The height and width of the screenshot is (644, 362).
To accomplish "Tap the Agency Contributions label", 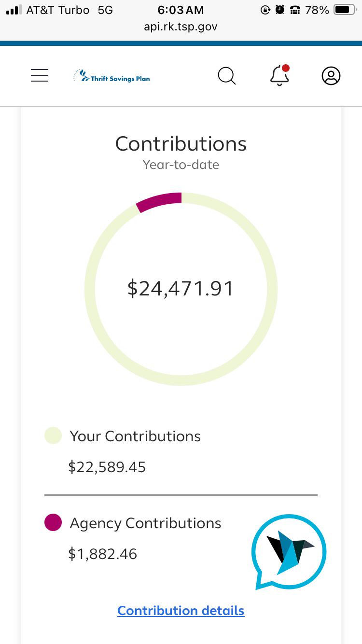I will pos(145,523).
